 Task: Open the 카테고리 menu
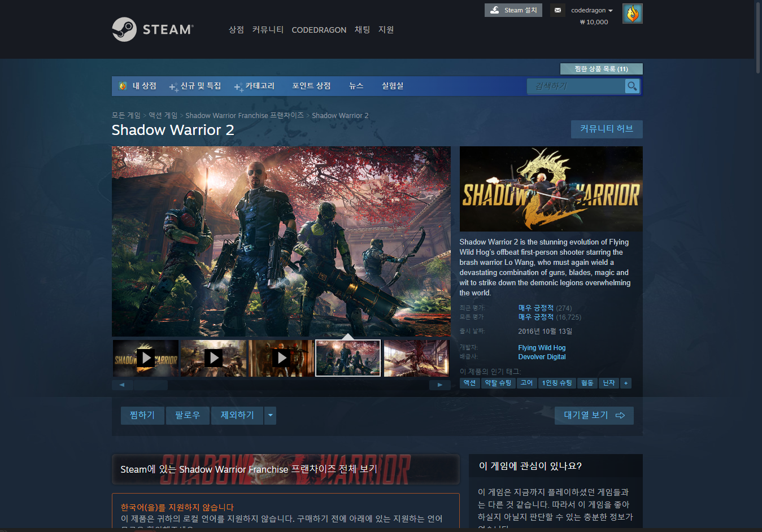[255, 86]
